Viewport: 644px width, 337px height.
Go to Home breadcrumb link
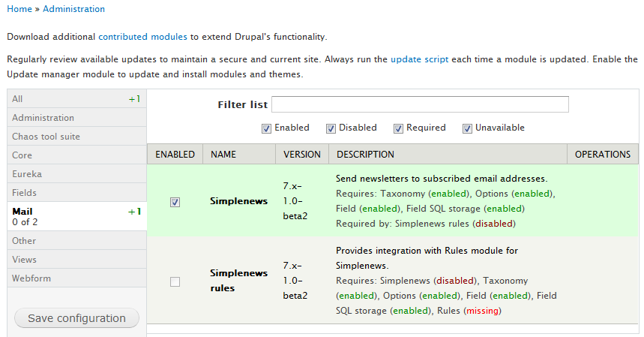19,9
